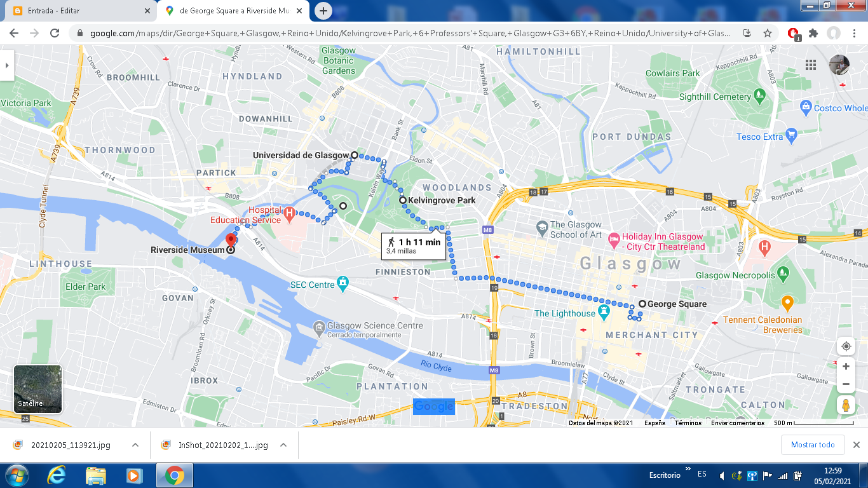Click Tennent Caledonian Breweries orange marker
Image resolution: width=868 pixels, height=488 pixels.
click(787, 302)
